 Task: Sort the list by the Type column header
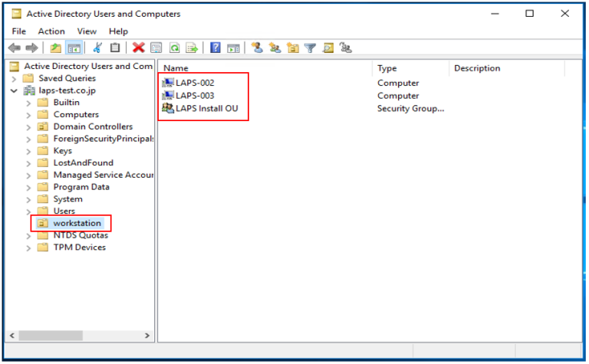tap(387, 68)
